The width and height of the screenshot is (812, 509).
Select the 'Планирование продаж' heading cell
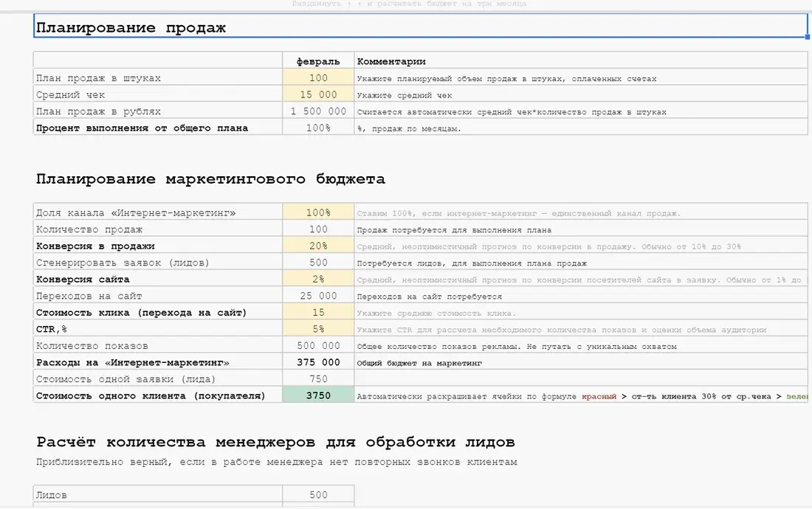[x=421, y=26]
